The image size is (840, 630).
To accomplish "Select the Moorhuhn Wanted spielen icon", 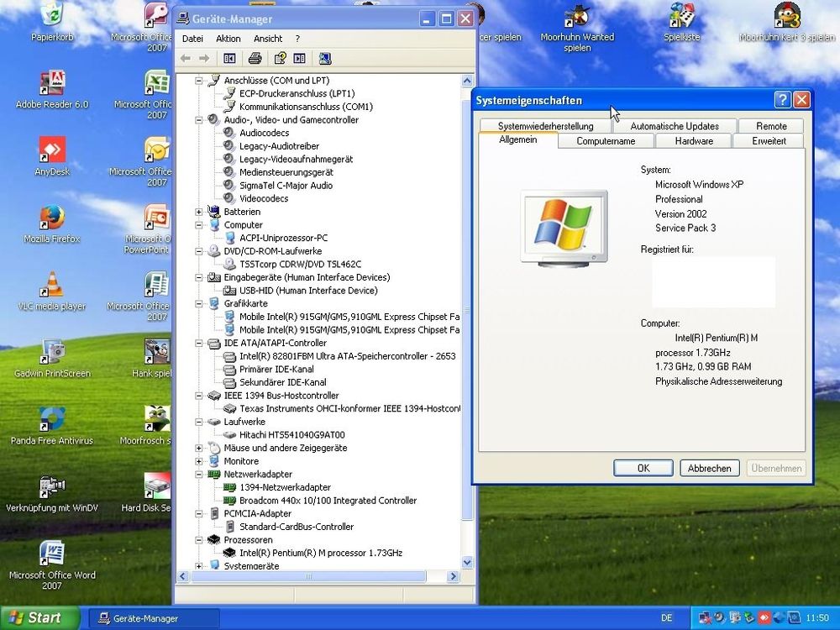I will pyautogui.click(x=577, y=27).
